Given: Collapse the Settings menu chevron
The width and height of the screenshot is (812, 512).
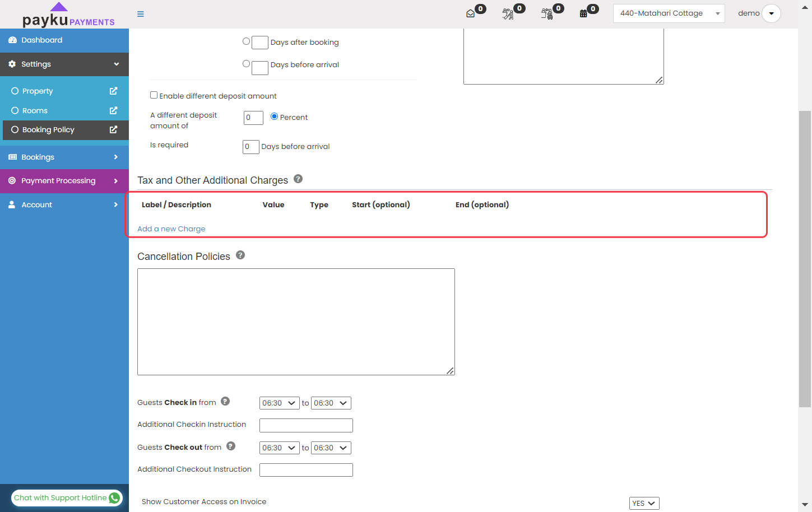Looking at the screenshot, I should pos(117,64).
